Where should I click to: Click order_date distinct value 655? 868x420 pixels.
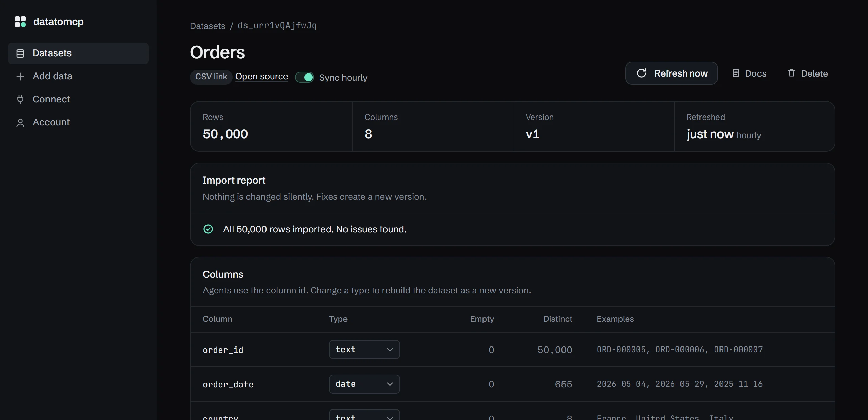(x=564, y=384)
